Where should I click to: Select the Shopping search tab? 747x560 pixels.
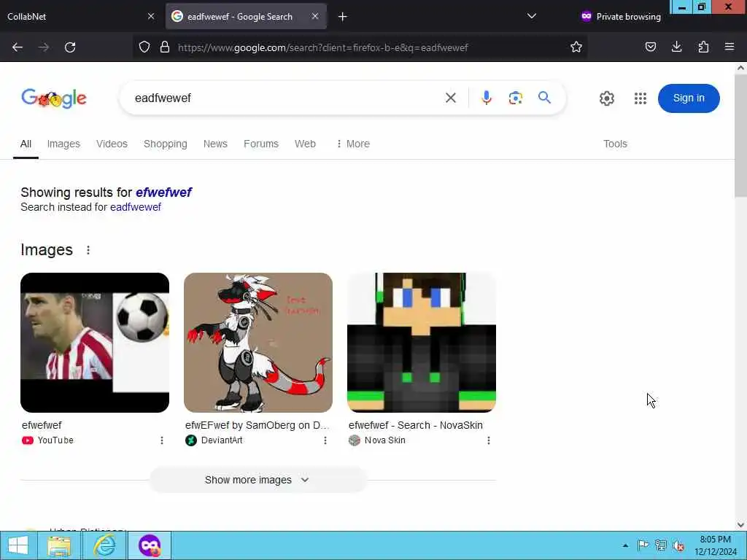point(166,144)
